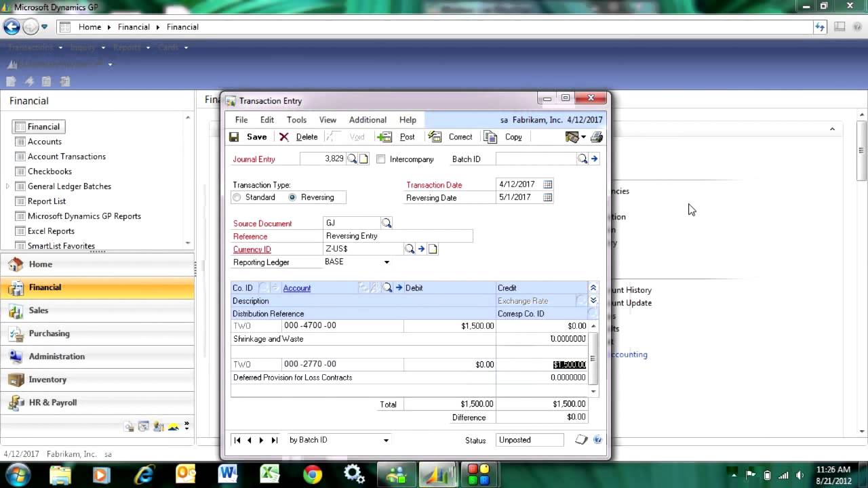Open the Reversing Date calendar picker
This screenshot has height=488, width=868.
(547, 197)
